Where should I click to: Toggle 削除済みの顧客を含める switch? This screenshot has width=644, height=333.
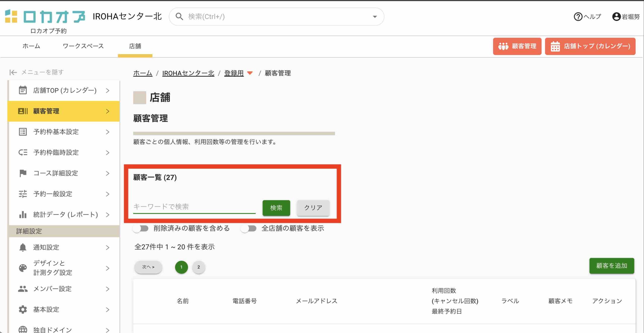pos(141,229)
